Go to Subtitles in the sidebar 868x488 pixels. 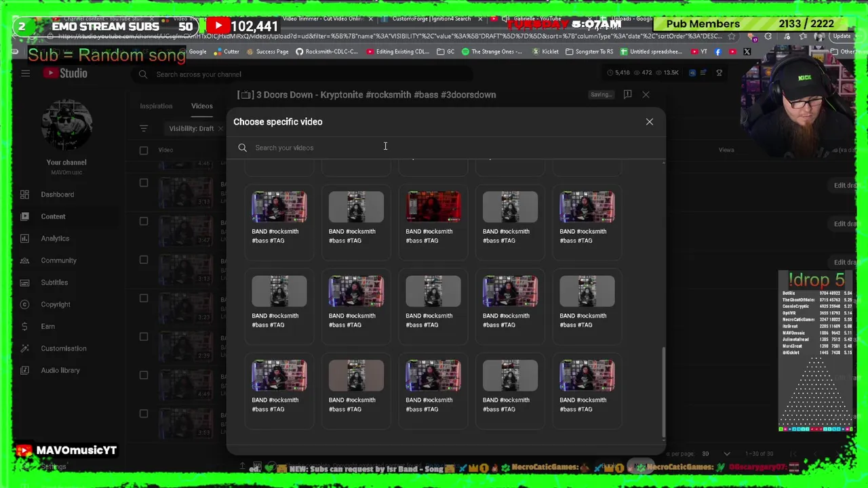pos(54,283)
